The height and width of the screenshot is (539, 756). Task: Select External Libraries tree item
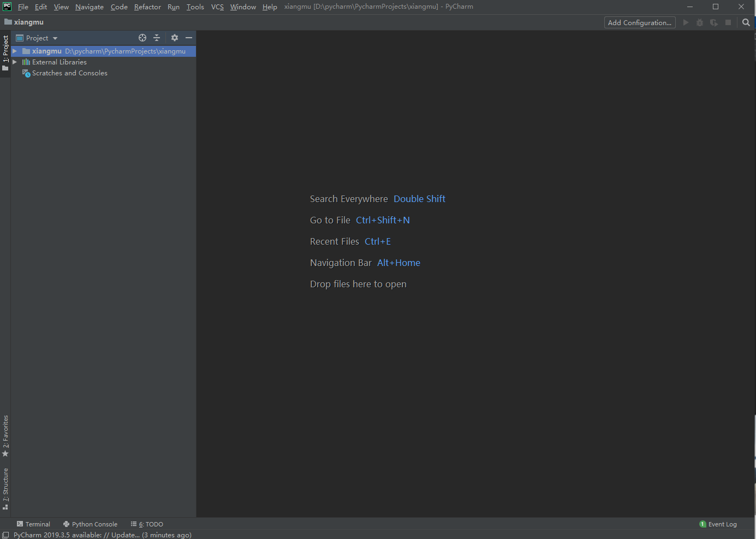59,62
